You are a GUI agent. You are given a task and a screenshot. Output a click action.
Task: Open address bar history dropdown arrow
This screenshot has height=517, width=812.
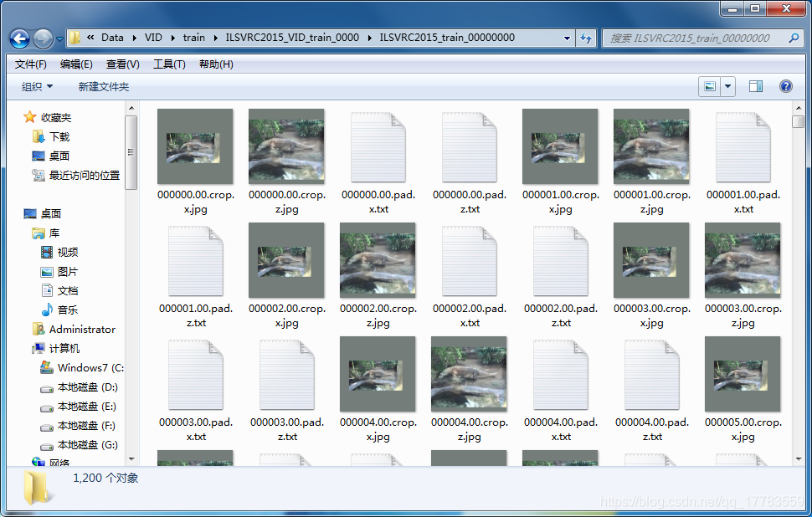pyautogui.click(x=567, y=38)
